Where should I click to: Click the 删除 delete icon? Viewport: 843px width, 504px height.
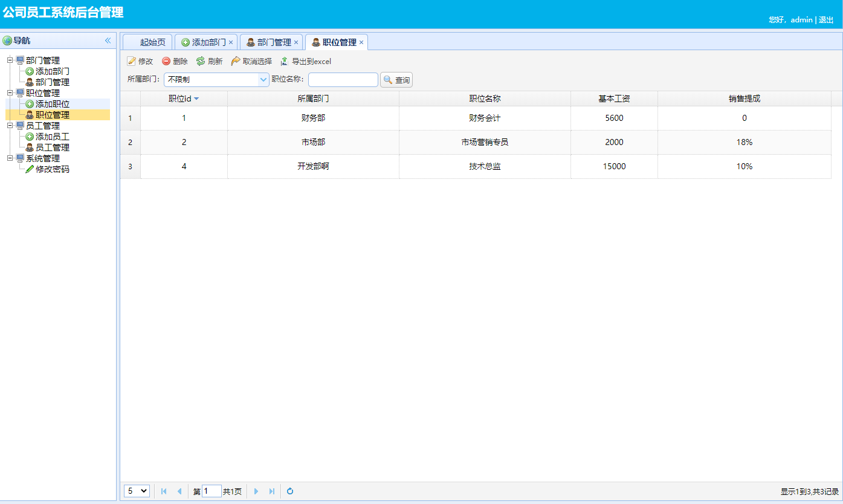click(x=164, y=61)
